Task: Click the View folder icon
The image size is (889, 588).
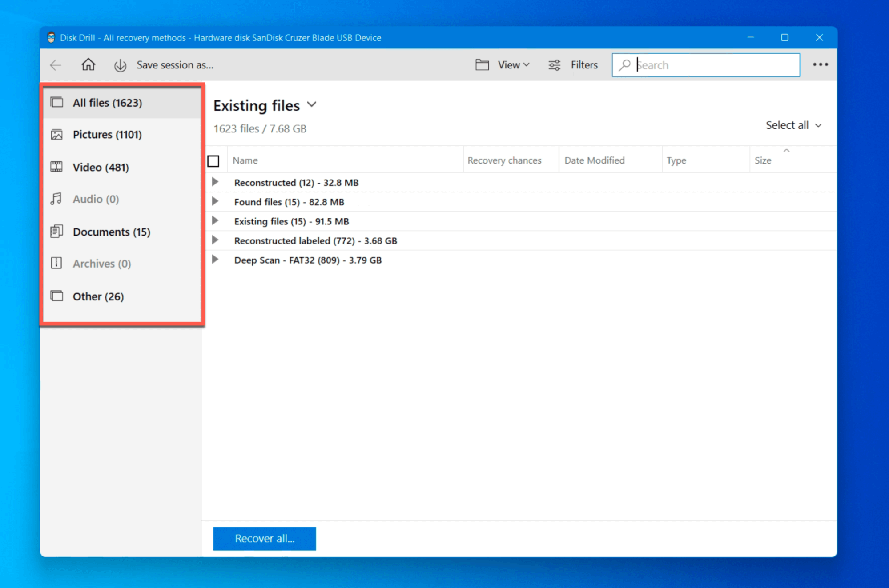Action: tap(482, 65)
